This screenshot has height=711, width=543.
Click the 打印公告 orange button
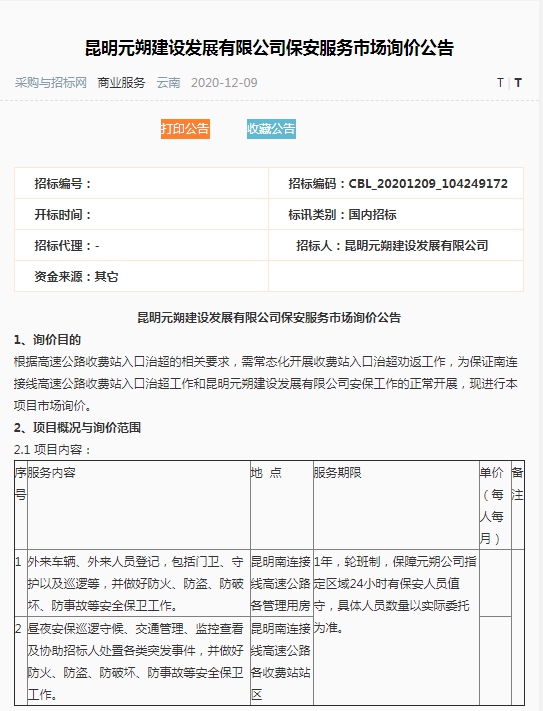(185, 129)
